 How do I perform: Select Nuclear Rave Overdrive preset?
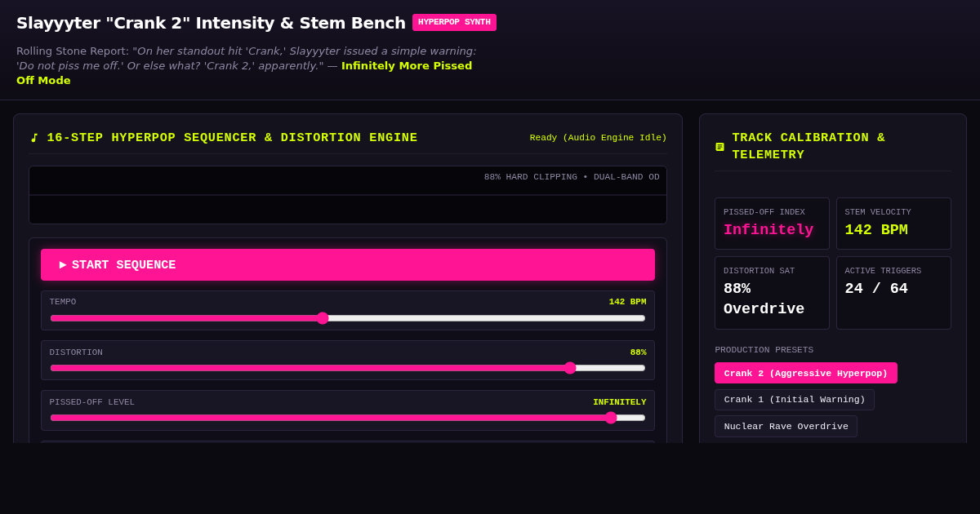(x=786, y=426)
